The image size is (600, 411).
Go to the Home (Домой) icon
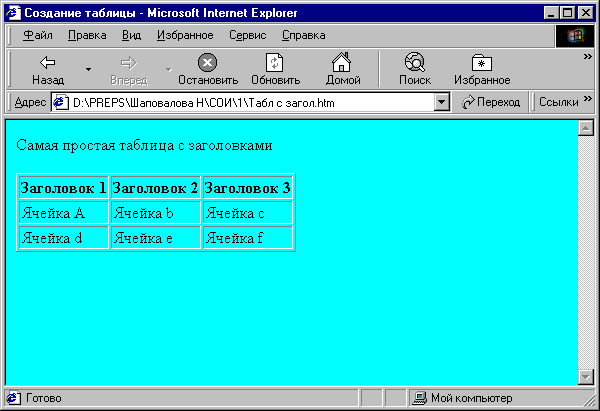point(341,62)
